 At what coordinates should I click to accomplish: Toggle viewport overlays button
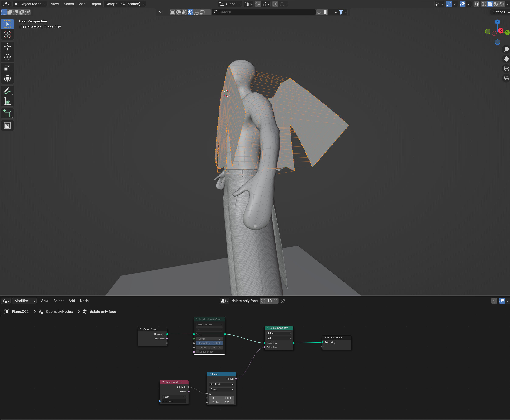pyautogui.click(x=463, y=4)
